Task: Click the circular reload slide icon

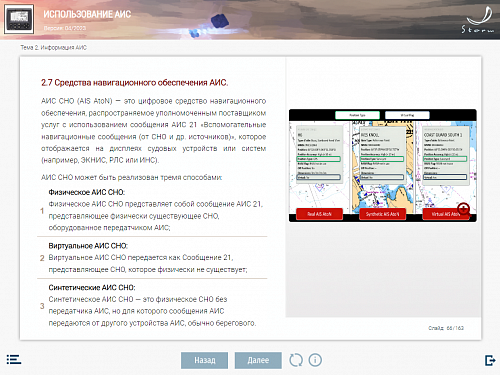Action: [x=296, y=360]
